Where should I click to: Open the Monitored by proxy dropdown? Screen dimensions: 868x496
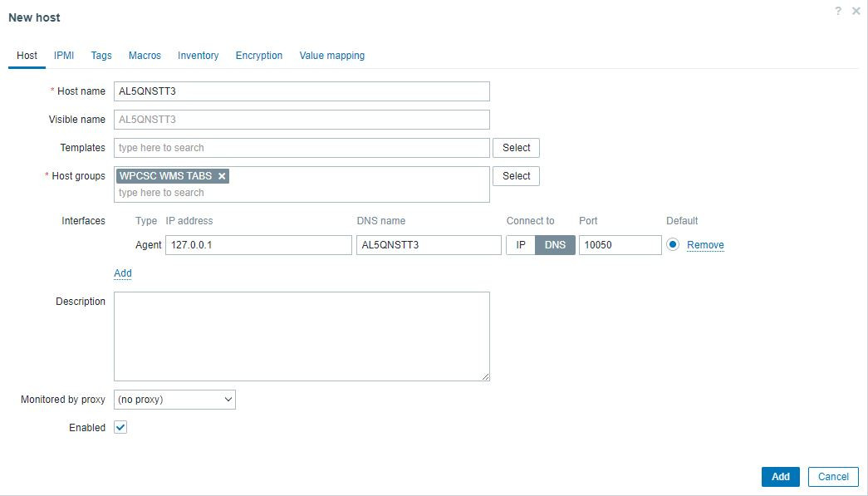[174, 400]
